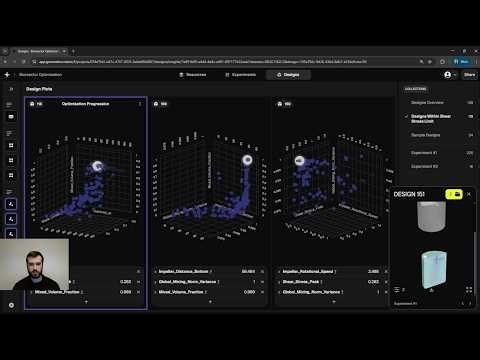Reload the browser page

click(x=24, y=62)
